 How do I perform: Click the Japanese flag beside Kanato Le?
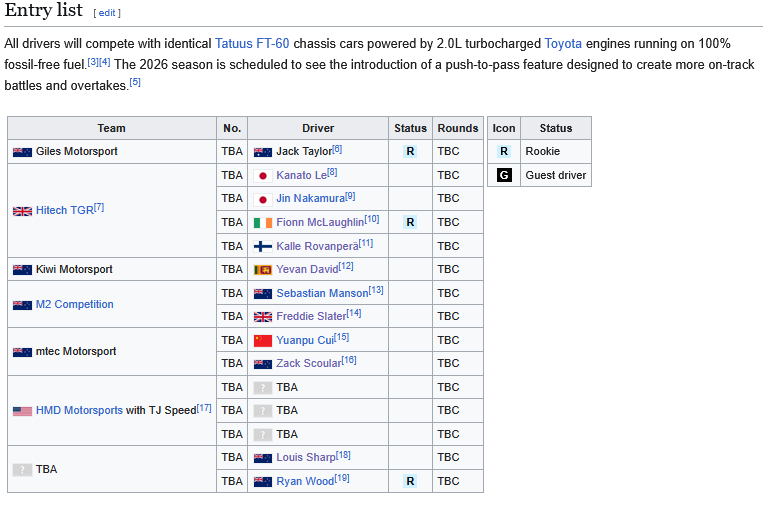pyautogui.click(x=263, y=176)
